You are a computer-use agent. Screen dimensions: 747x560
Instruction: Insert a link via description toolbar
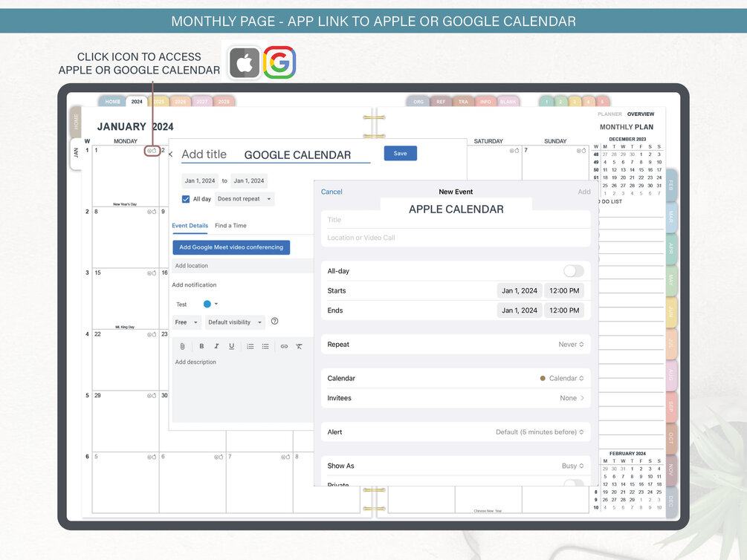point(284,346)
